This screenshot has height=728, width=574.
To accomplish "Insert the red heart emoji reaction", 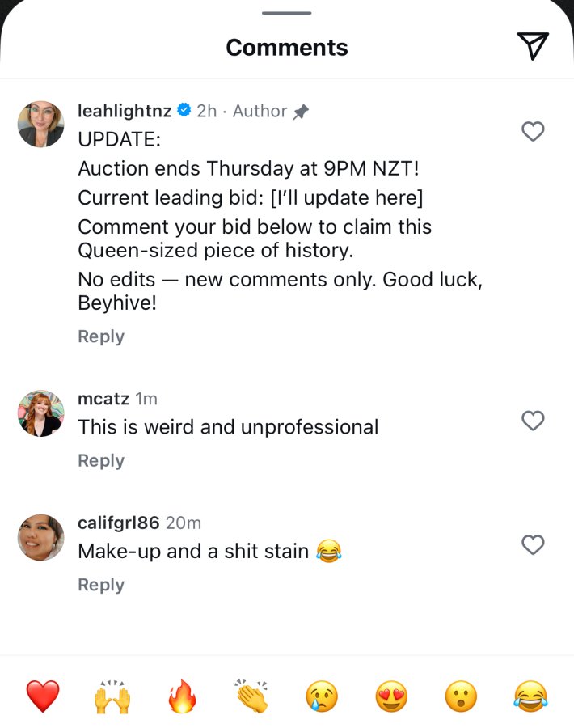I will (x=43, y=696).
